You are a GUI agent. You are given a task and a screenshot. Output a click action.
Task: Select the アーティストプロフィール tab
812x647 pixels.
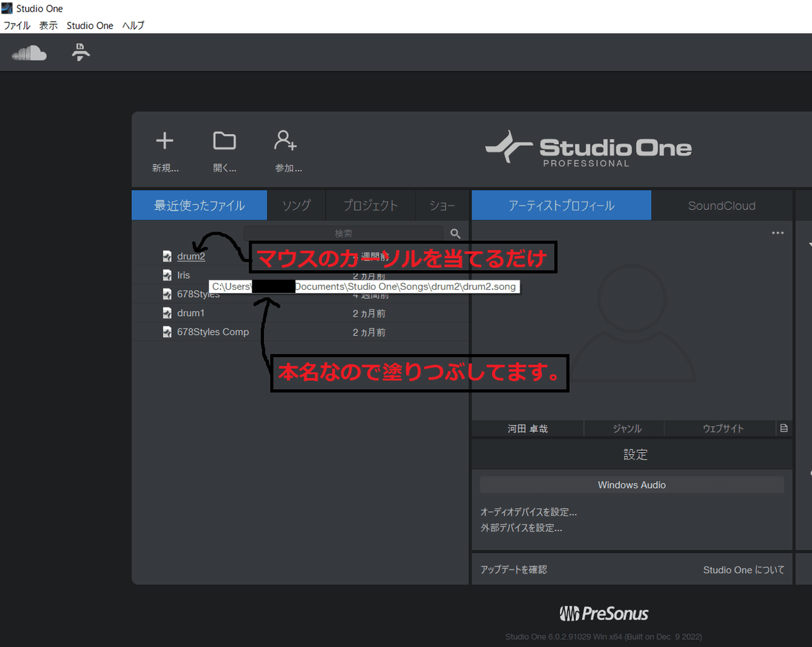(562, 206)
